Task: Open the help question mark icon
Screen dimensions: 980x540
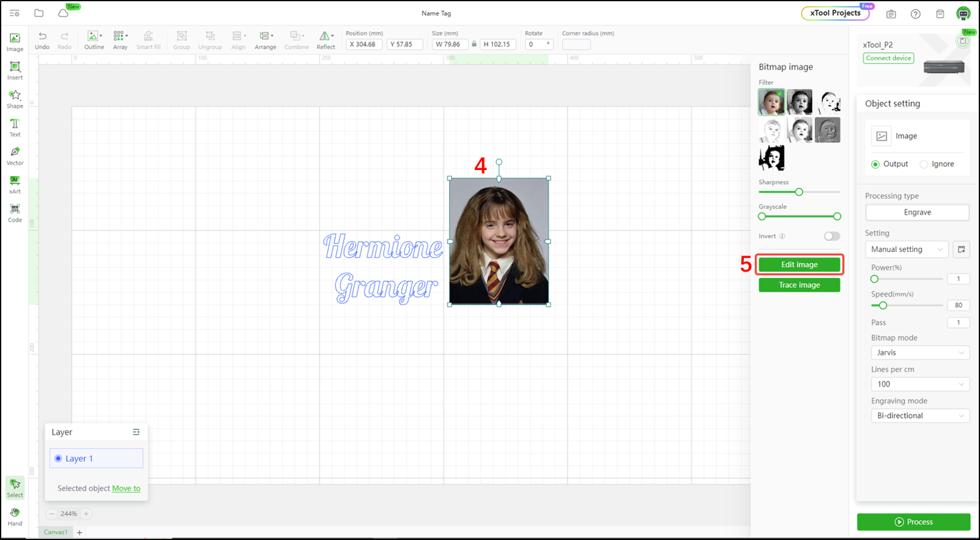Action: [915, 13]
